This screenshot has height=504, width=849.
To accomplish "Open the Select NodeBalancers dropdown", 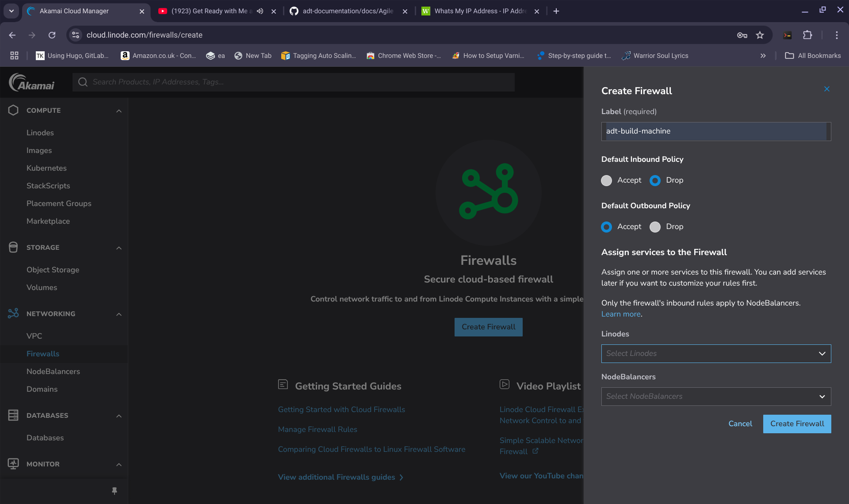I will (x=715, y=397).
